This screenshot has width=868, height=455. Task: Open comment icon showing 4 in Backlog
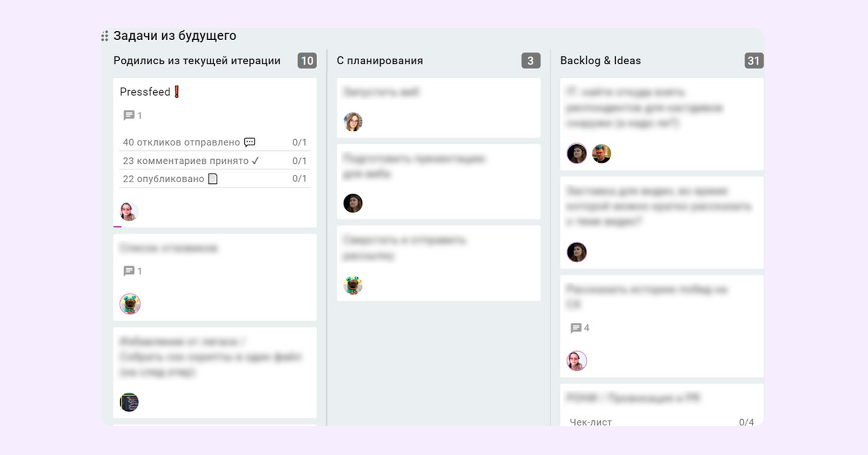click(575, 328)
